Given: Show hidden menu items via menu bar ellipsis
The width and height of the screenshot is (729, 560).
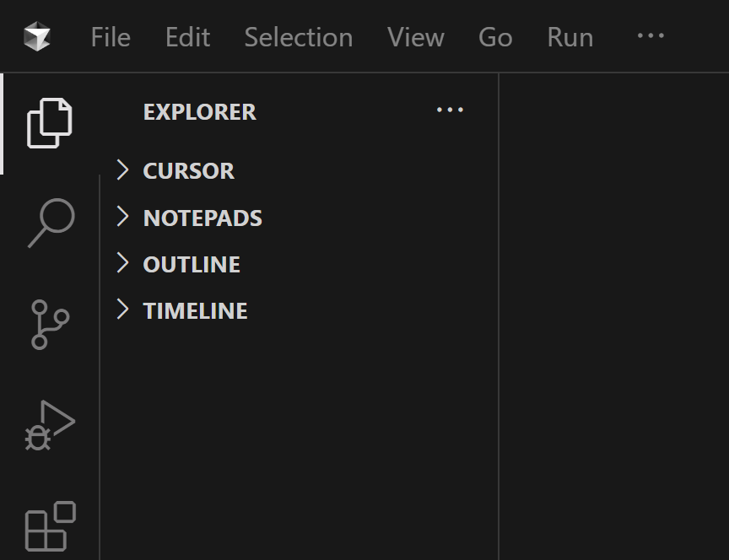Looking at the screenshot, I should click(650, 36).
